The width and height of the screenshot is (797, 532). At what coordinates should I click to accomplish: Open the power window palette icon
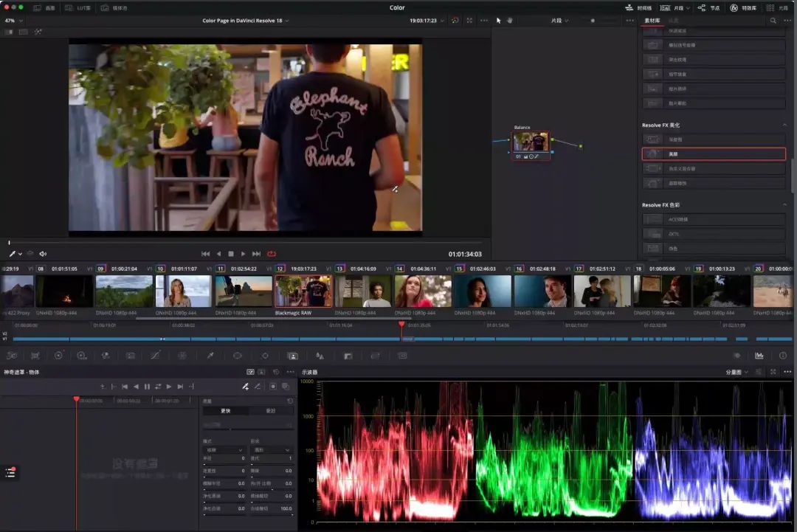click(x=238, y=356)
